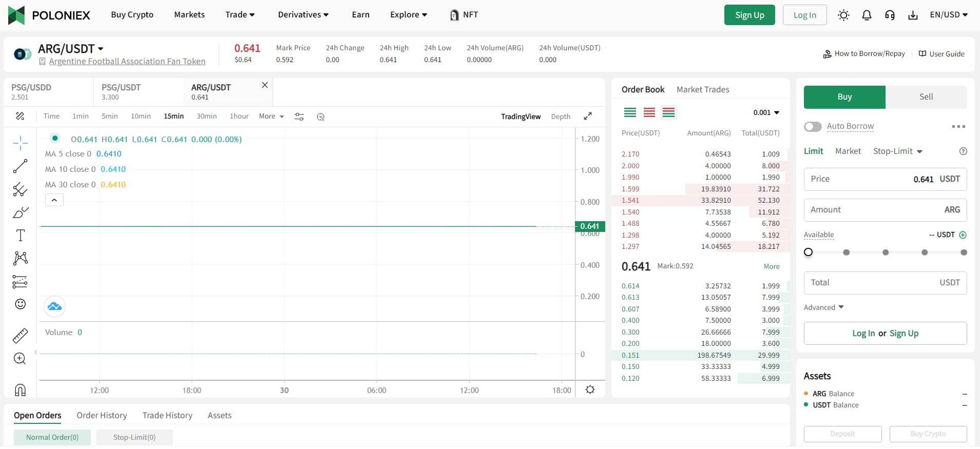Viewport: 980px width, 449px height.
Task: Open the emoji icons tool
Action: coord(21,304)
